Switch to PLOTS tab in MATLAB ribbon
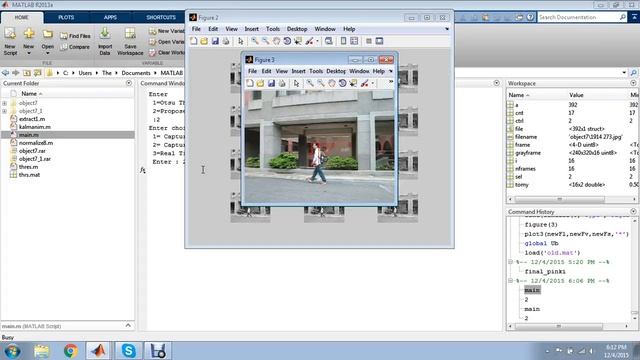 coord(66,18)
